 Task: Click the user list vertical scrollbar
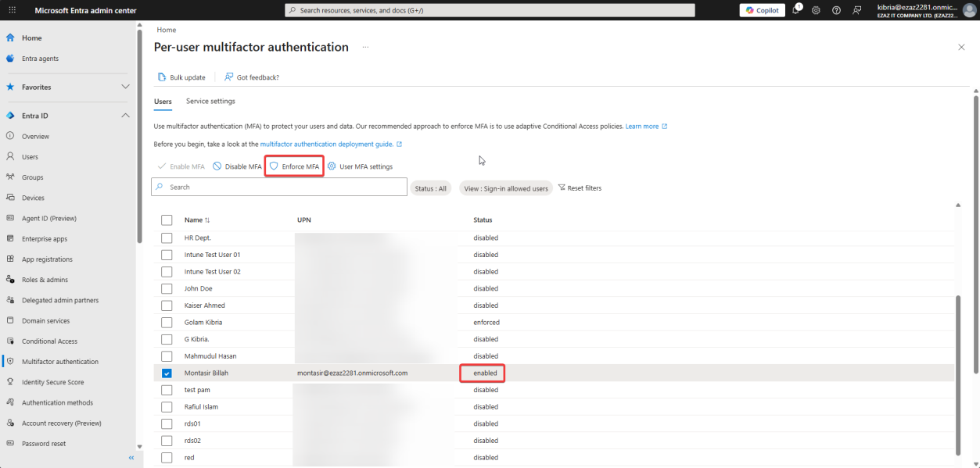tap(959, 375)
